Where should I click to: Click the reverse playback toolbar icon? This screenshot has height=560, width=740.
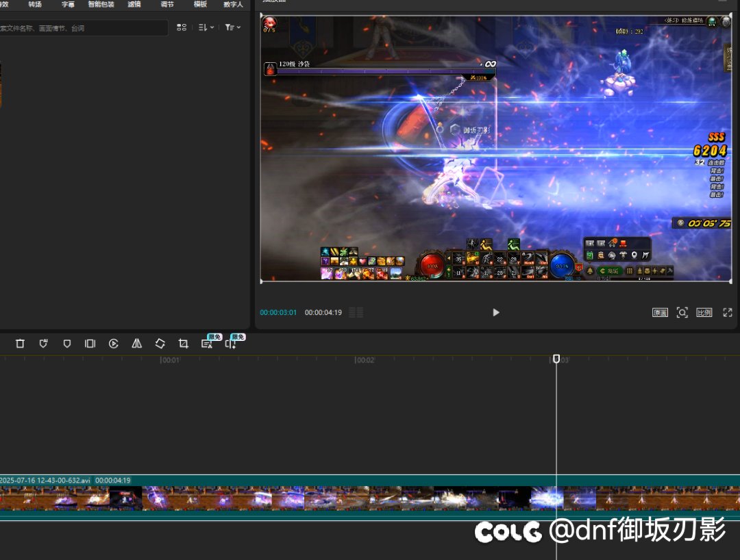[x=113, y=344]
